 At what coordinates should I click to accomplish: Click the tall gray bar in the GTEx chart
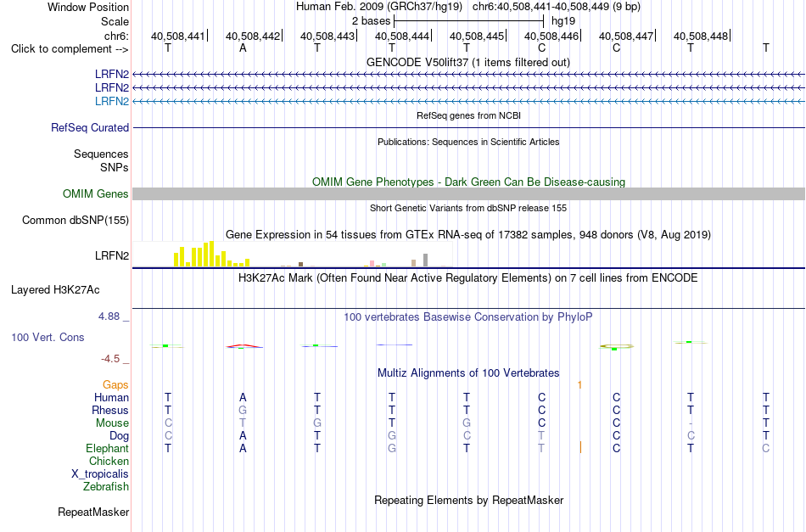coord(425,260)
